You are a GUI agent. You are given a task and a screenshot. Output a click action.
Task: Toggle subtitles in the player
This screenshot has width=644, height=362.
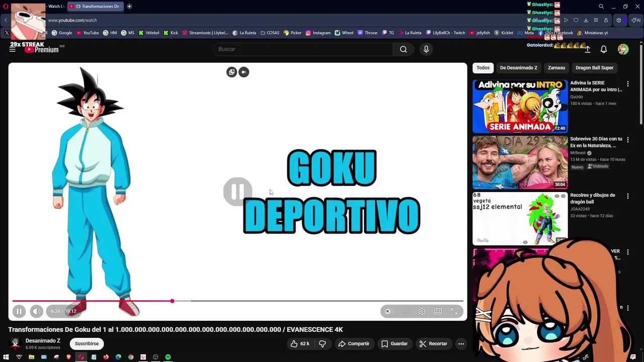click(406, 311)
